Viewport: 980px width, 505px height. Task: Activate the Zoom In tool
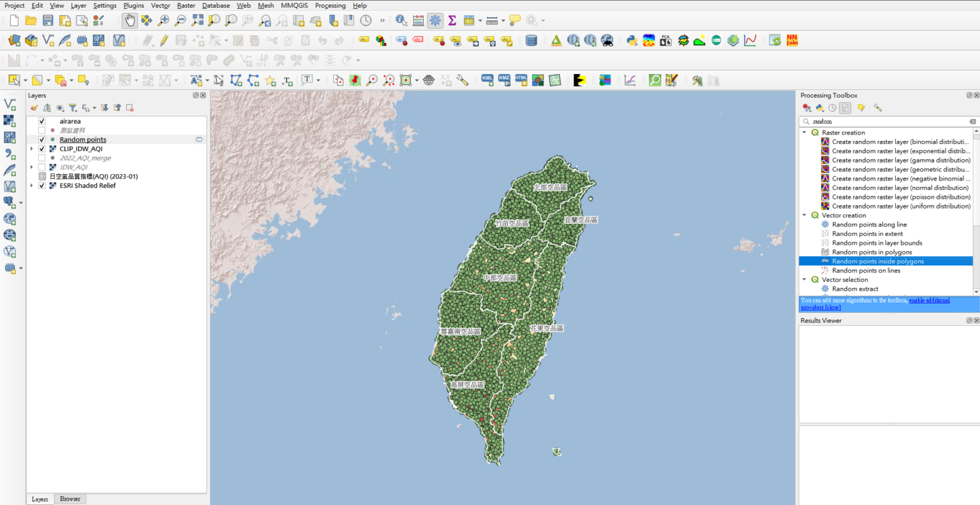coord(162,20)
